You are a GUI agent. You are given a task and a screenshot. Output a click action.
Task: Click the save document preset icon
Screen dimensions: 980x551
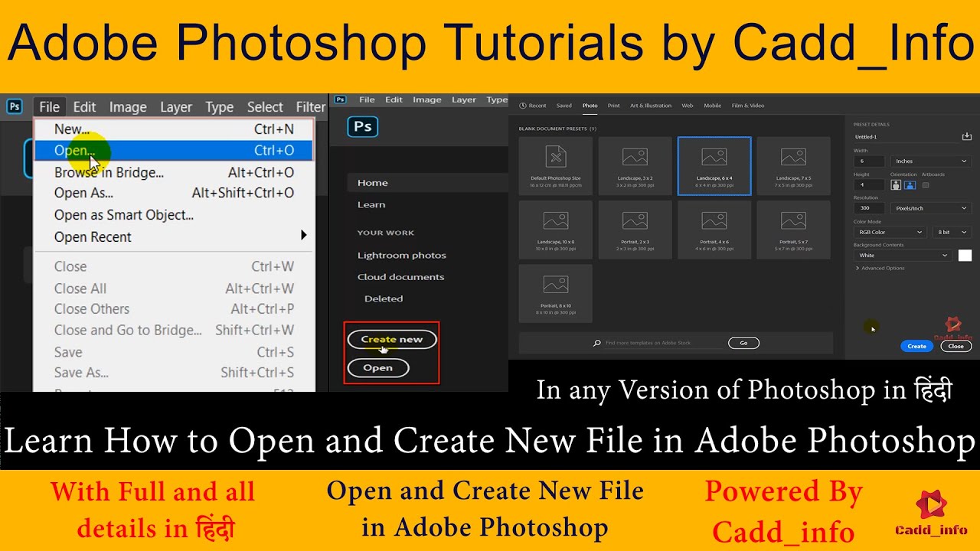pyautogui.click(x=966, y=136)
